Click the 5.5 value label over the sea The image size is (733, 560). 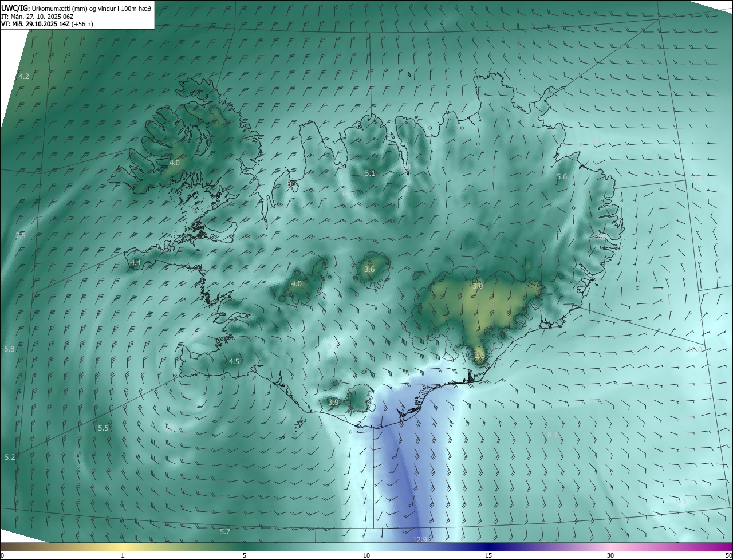coord(103,428)
